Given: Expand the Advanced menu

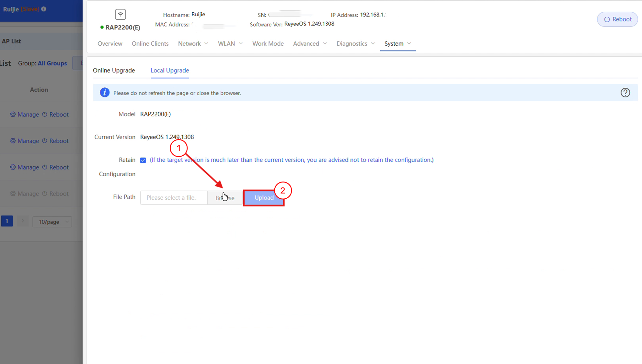Looking at the screenshot, I should coord(310,44).
